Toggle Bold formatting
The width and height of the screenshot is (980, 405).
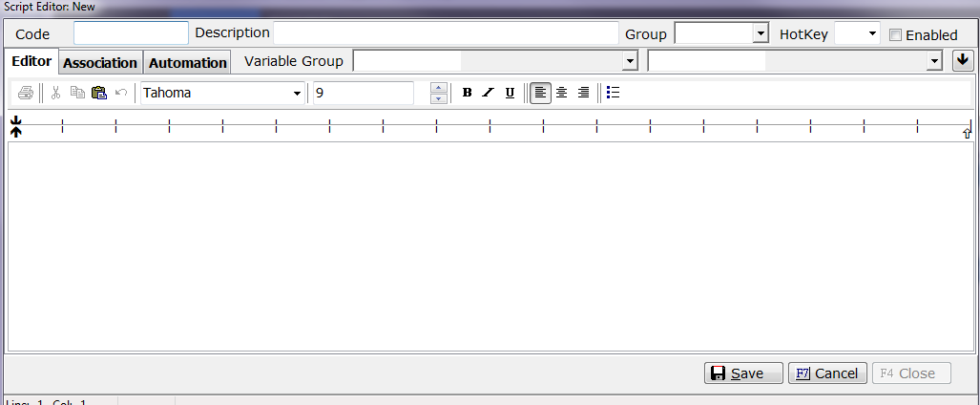click(x=467, y=93)
